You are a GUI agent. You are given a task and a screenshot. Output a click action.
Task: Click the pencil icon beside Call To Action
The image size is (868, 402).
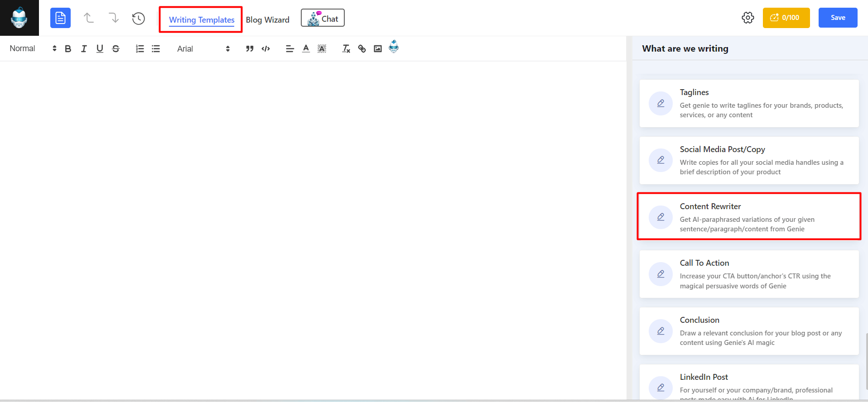pos(661,274)
